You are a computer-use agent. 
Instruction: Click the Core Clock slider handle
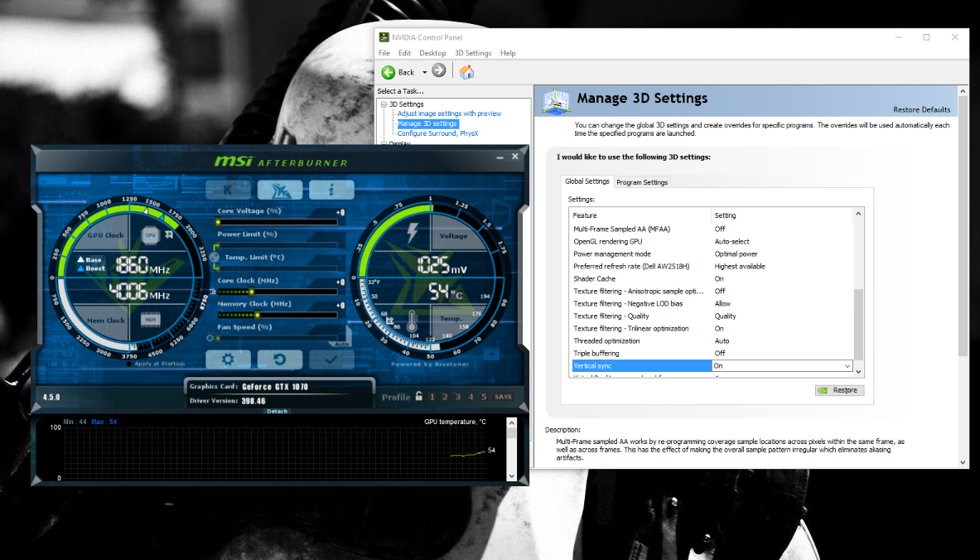coord(252,292)
